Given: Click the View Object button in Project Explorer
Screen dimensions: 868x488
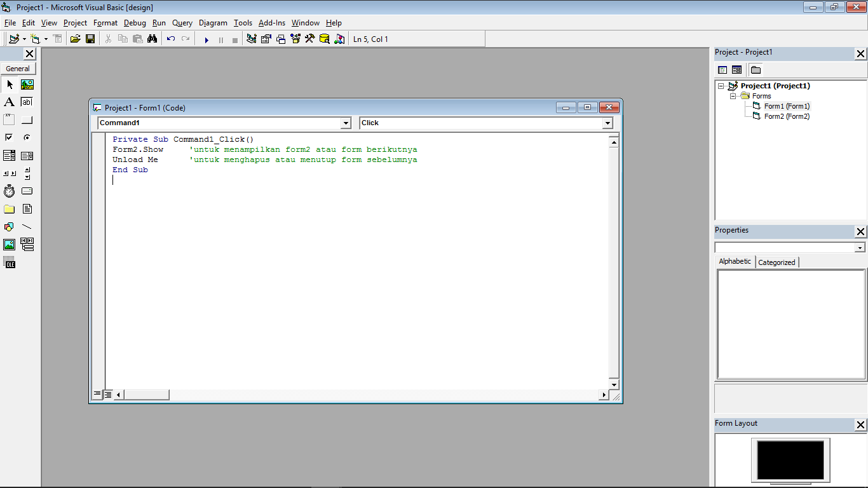Looking at the screenshot, I should [x=736, y=69].
